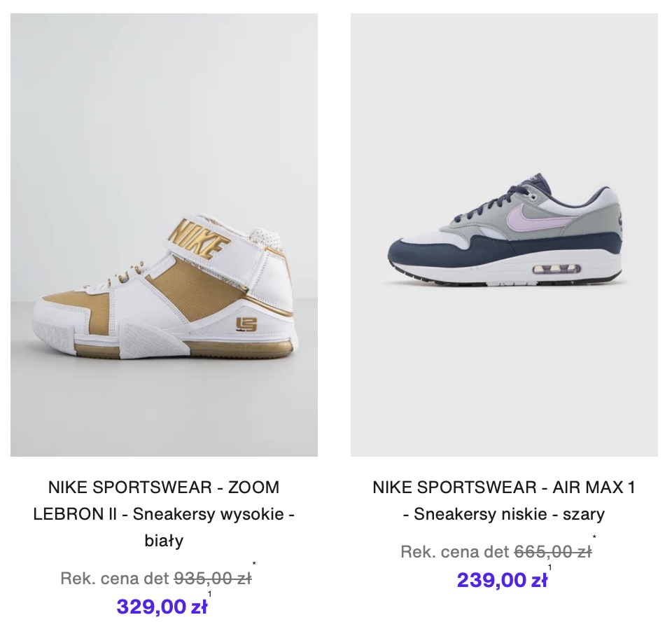
Task: Click the crossed-out 665,00 zł price
Action: pyautogui.click(x=552, y=552)
